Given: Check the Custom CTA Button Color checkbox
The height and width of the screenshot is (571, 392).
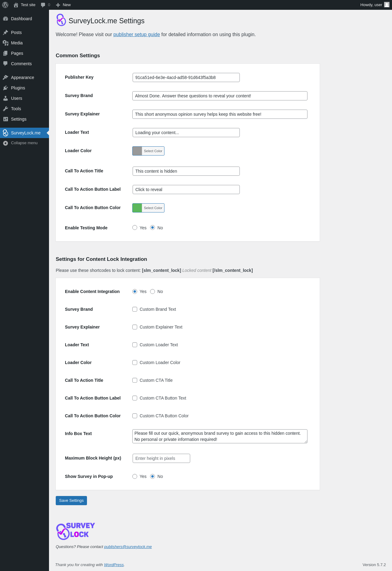Looking at the screenshot, I should 135,416.
